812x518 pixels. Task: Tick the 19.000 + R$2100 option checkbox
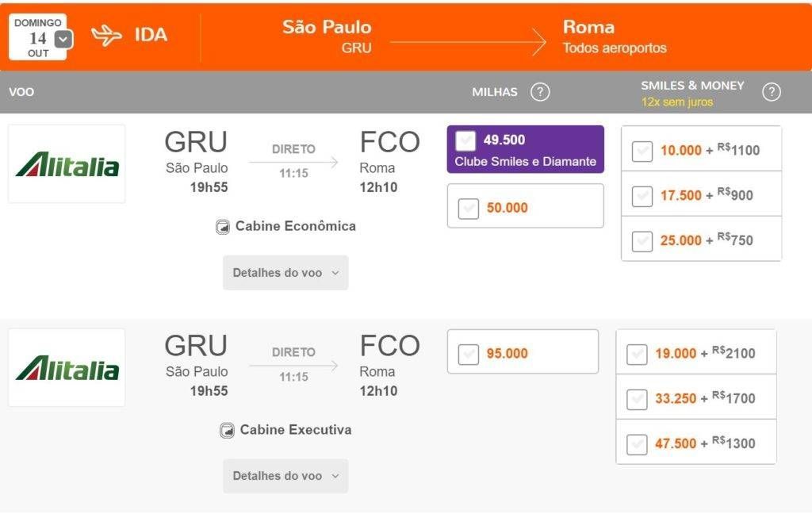click(x=637, y=355)
